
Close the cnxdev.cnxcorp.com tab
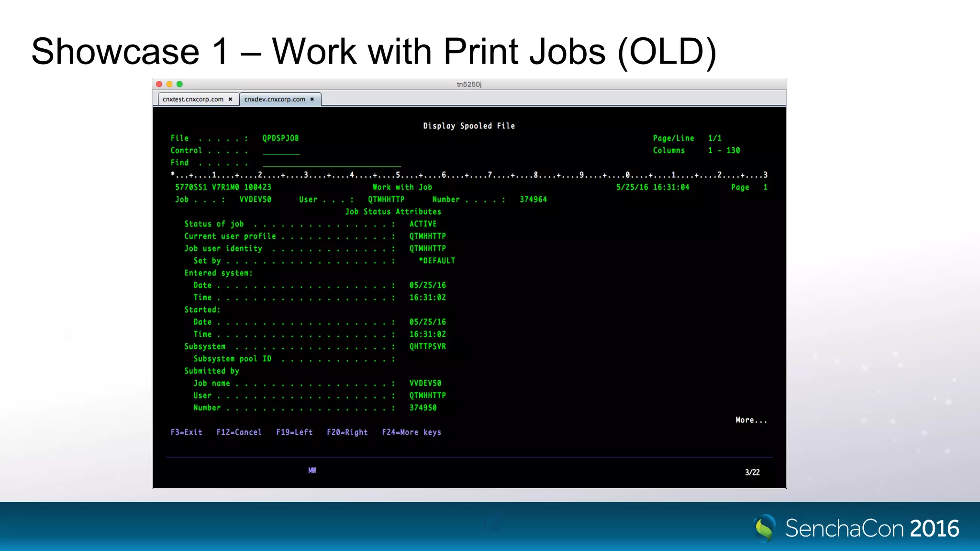(x=312, y=99)
